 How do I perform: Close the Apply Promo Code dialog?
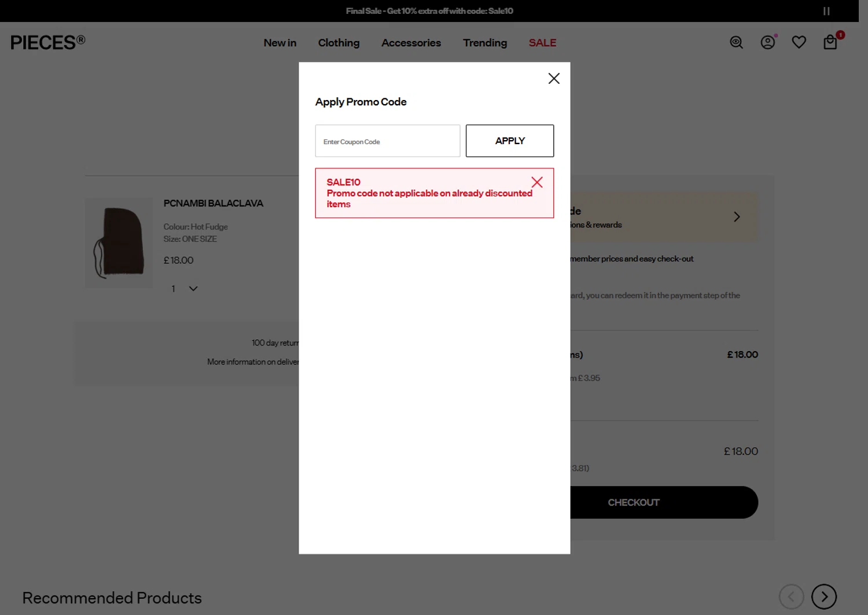[554, 79]
